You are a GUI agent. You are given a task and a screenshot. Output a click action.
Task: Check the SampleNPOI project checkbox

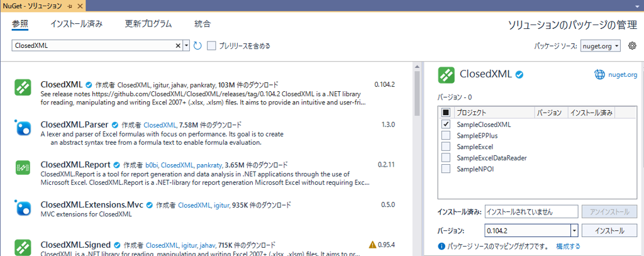click(446, 169)
